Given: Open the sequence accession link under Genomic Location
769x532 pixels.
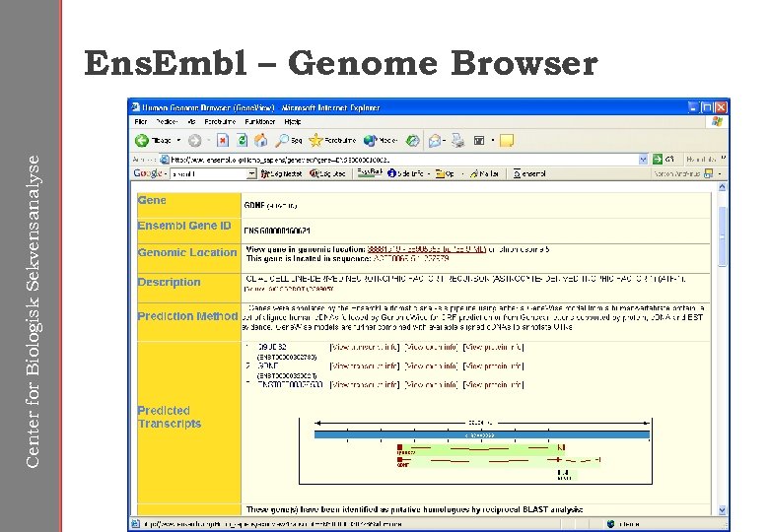Looking at the screenshot, I should tap(411, 258).
